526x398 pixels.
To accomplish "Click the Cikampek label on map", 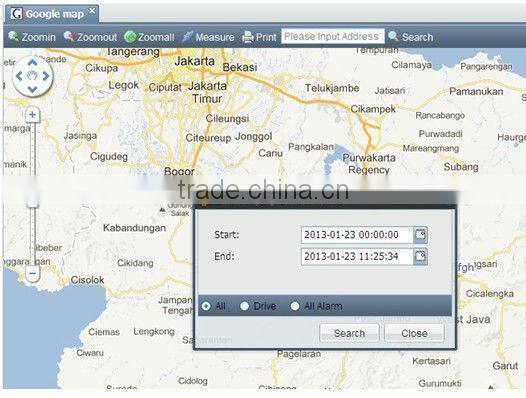I will coord(373,109).
